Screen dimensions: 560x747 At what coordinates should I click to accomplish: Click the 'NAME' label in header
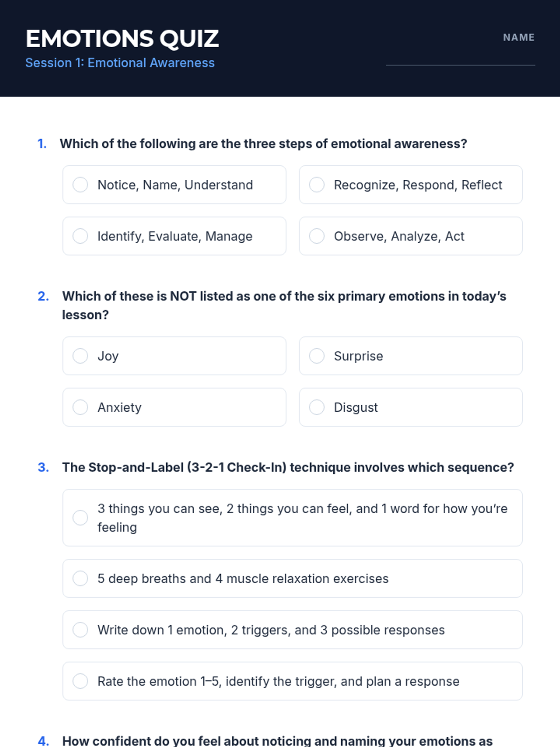(518, 37)
